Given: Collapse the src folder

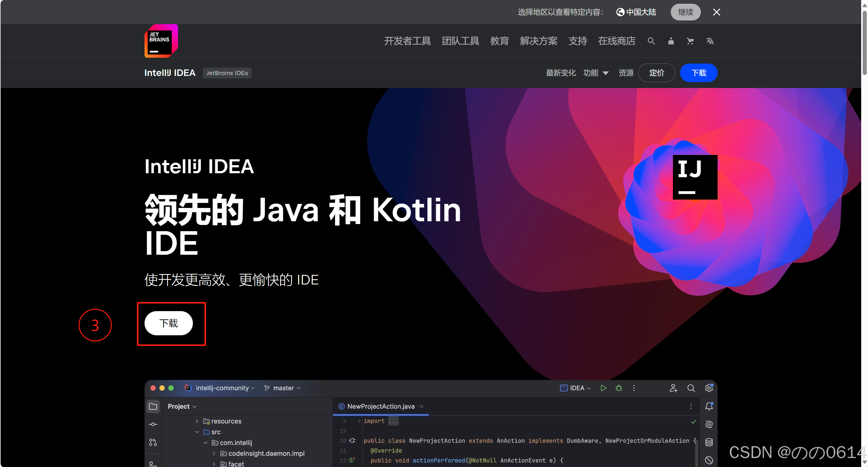Looking at the screenshot, I should [x=197, y=432].
